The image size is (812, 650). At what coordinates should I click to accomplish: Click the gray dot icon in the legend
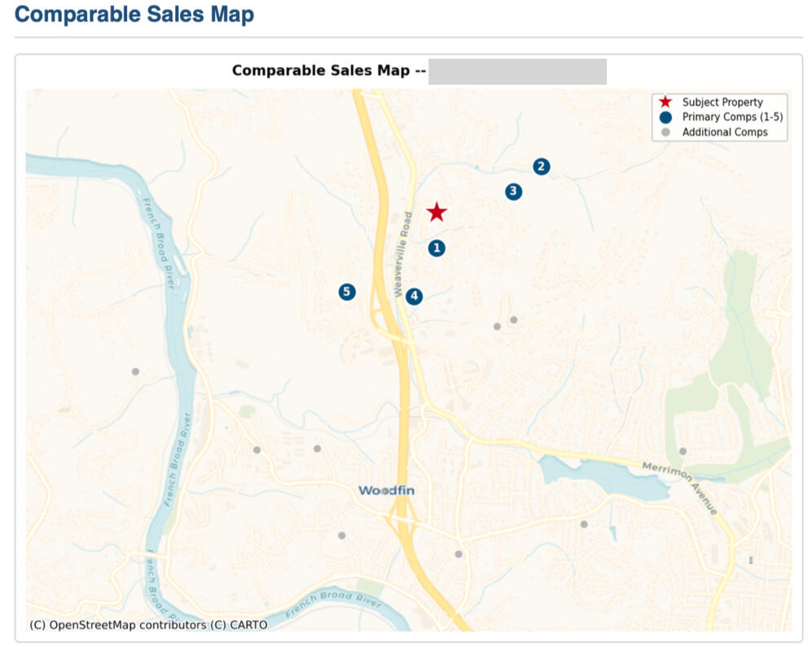click(x=665, y=132)
